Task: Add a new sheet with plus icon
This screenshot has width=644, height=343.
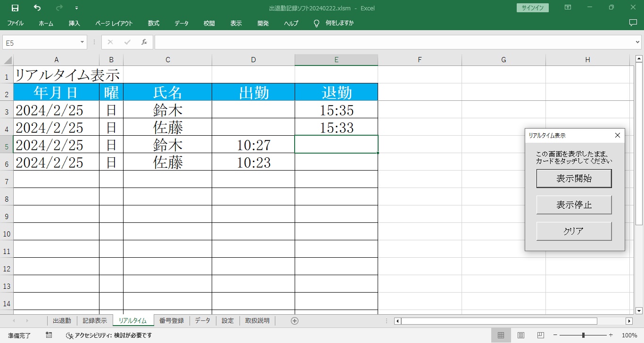Action: tap(295, 321)
